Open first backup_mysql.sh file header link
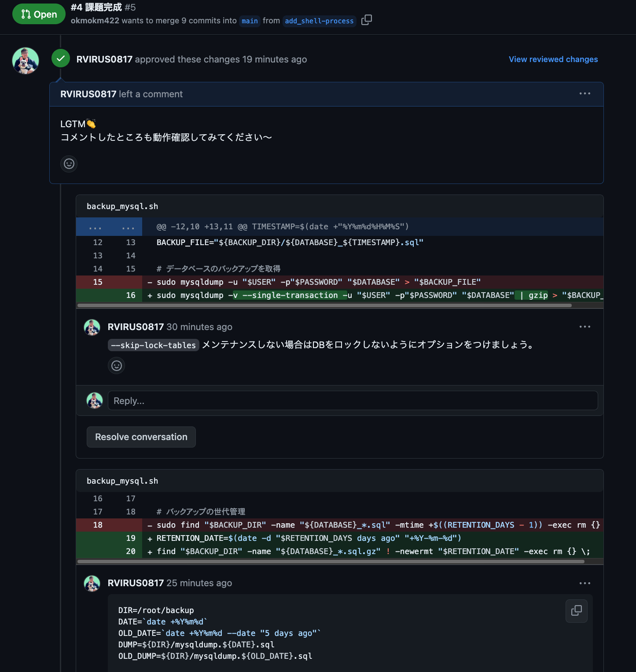Viewport: 636px width, 672px height. click(122, 206)
